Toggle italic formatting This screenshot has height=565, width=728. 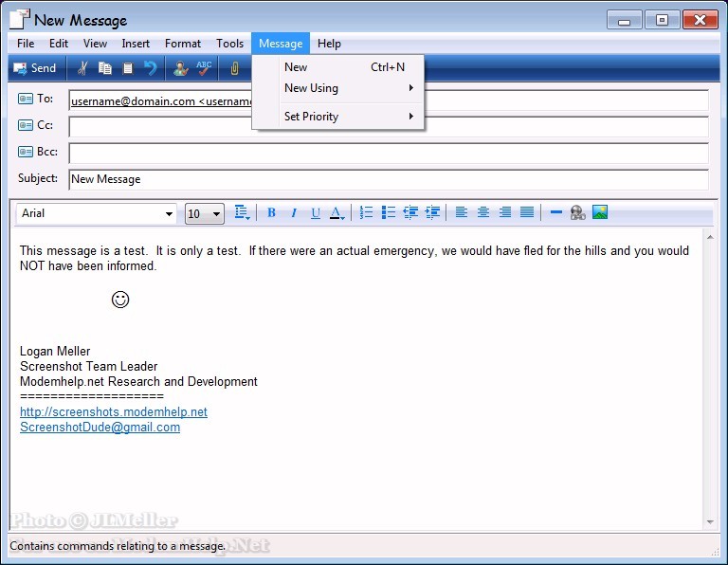point(294,212)
